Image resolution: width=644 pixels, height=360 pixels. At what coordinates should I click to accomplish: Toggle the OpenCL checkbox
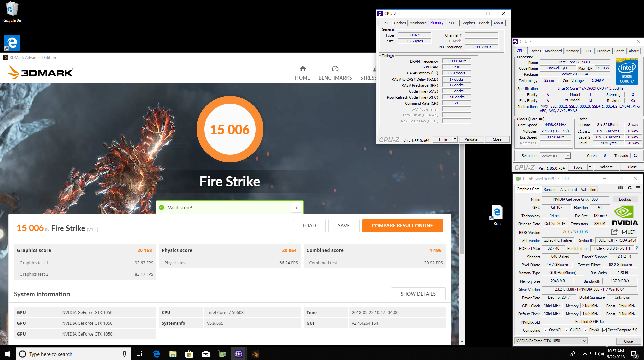[x=546, y=330]
